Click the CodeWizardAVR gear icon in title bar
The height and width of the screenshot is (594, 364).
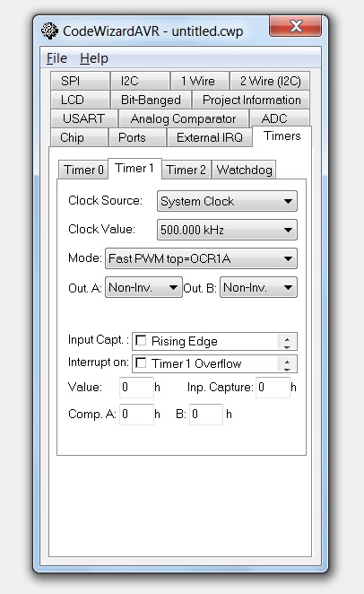(x=49, y=31)
